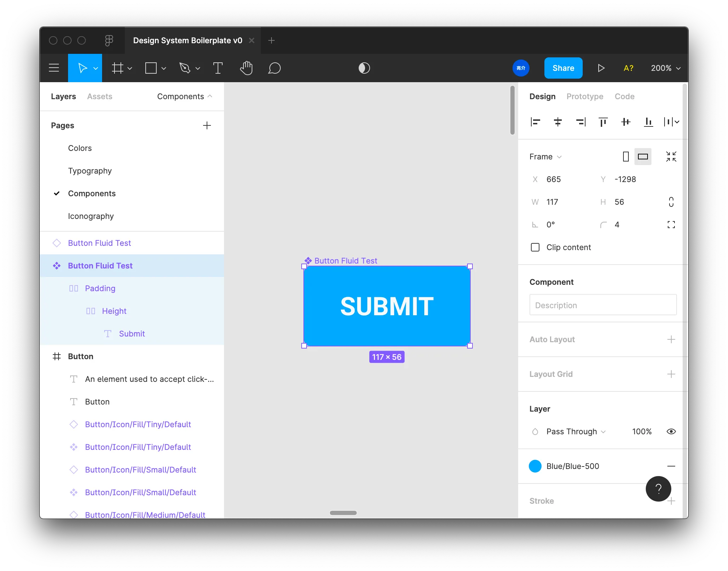Switch frame to portrait orientation
This screenshot has width=728, height=571.
click(626, 157)
